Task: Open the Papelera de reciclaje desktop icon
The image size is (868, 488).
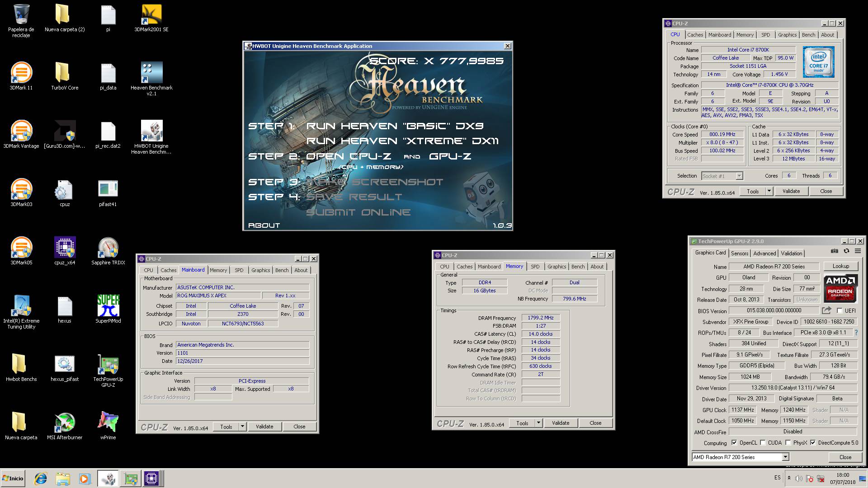Action: tap(21, 20)
